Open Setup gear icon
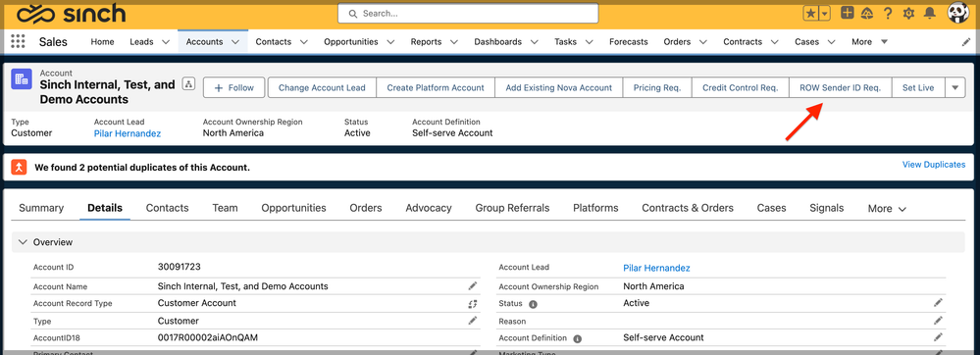Image resolution: width=980 pixels, height=355 pixels. click(x=908, y=13)
